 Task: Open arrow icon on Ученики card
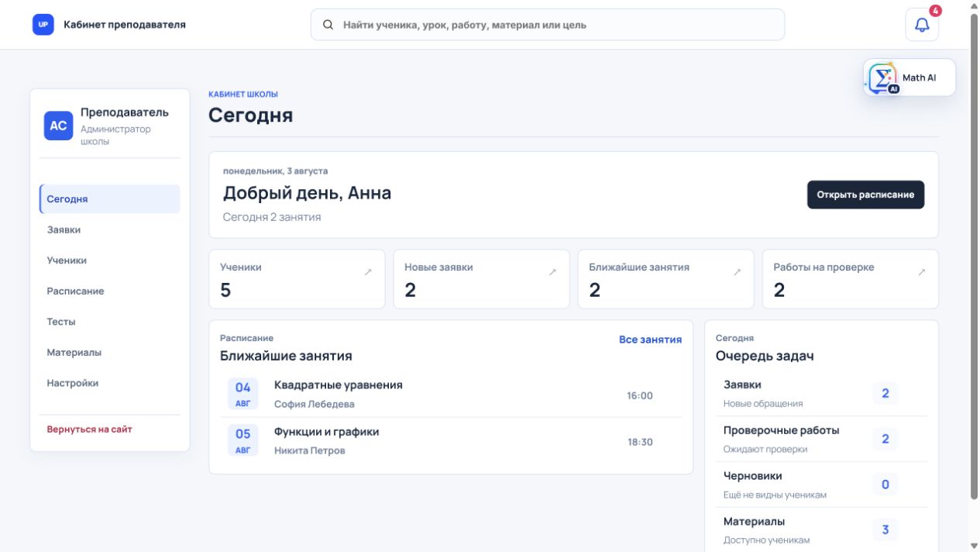point(368,272)
